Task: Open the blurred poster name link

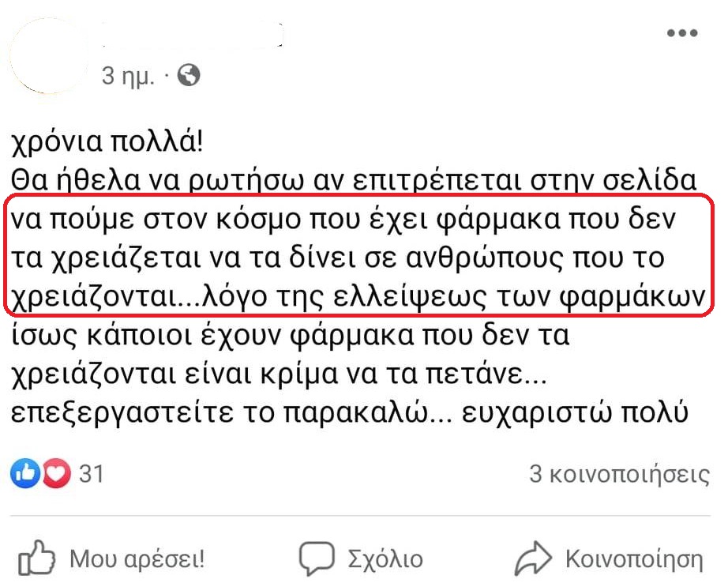Action: (192, 36)
